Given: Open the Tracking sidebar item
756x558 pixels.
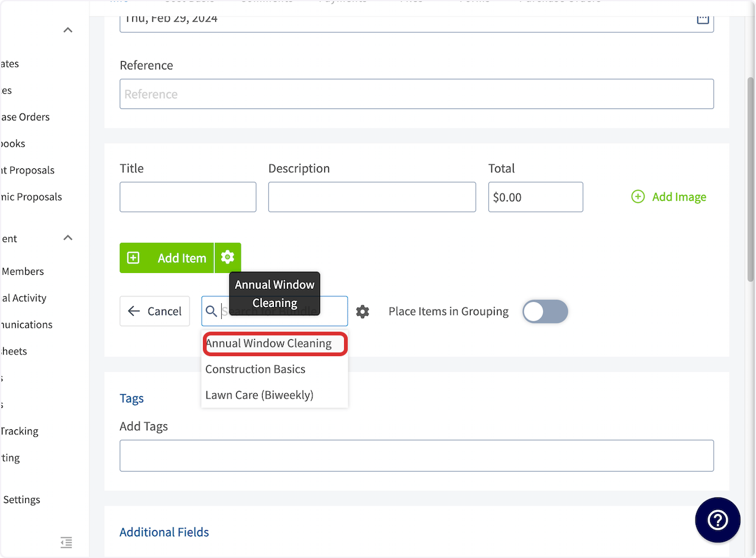Looking at the screenshot, I should 20,431.
